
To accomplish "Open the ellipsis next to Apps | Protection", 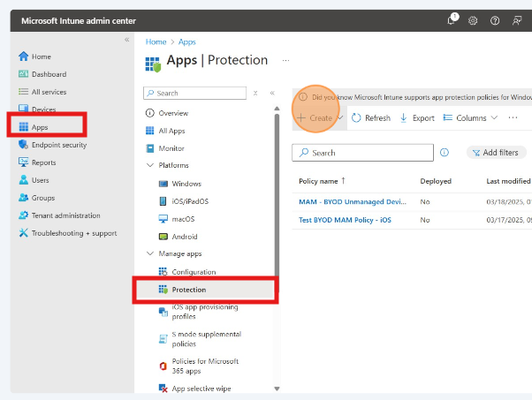I will coord(285,60).
